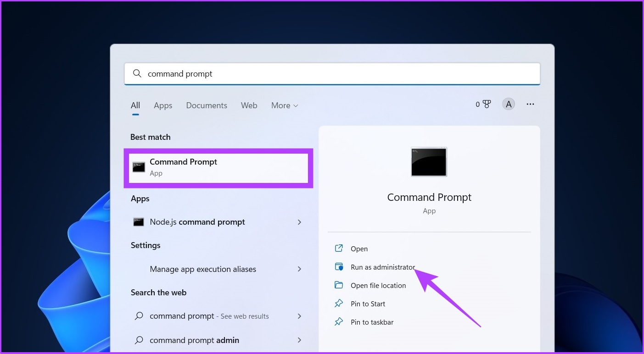Click web search icon beside 'command prompt - See web results'

(139, 316)
